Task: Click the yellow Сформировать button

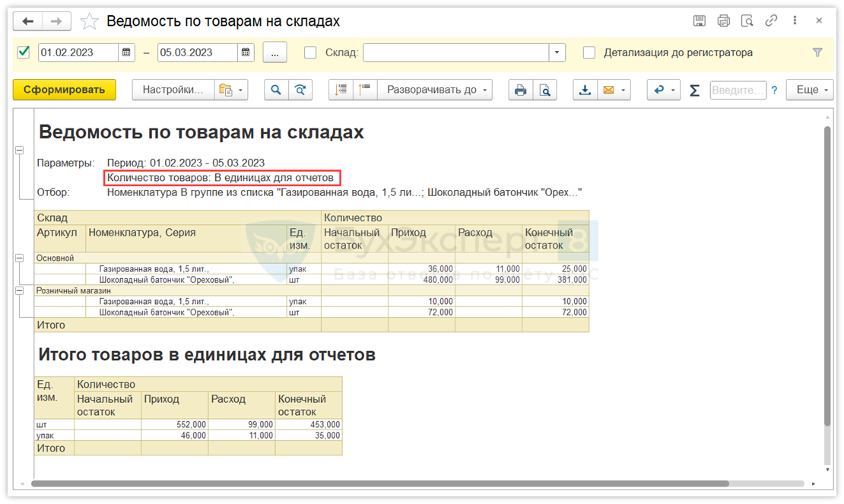Action: (x=64, y=90)
